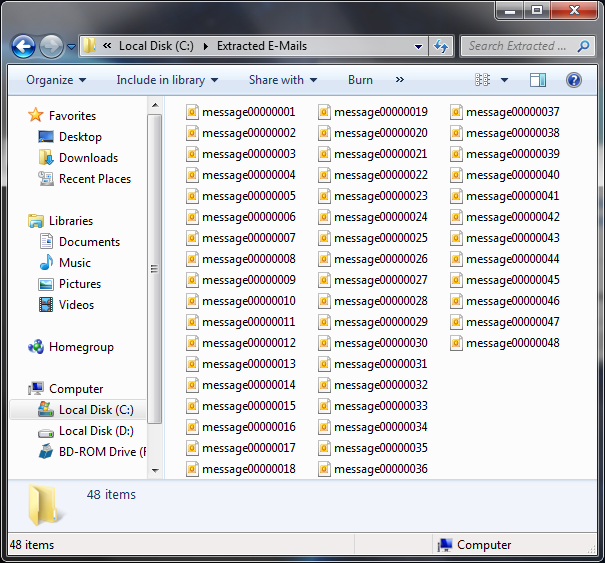605x563 pixels.
Task: Open the Include in library menu
Action: tap(166, 80)
